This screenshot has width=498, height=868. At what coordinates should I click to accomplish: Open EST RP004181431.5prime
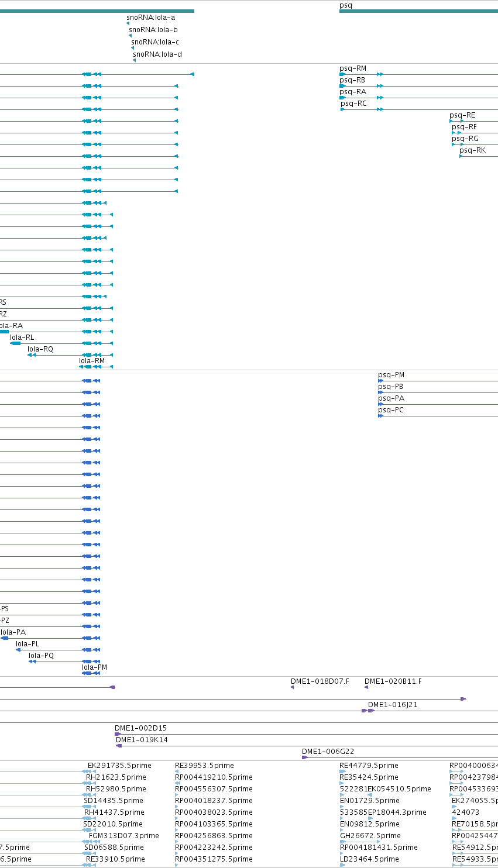[x=379, y=848]
